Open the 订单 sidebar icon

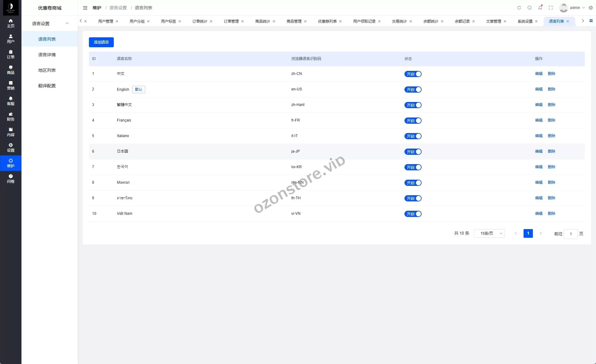(x=10, y=54)
